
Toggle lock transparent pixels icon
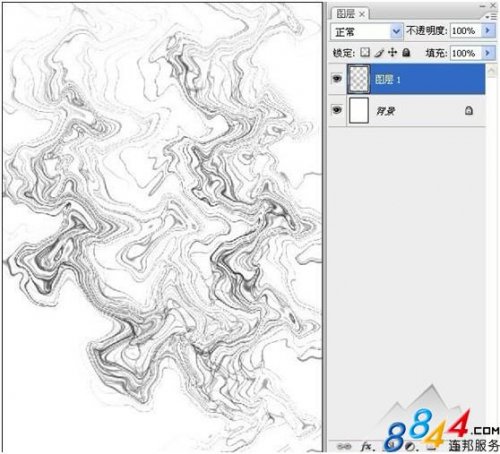(365, 52)
